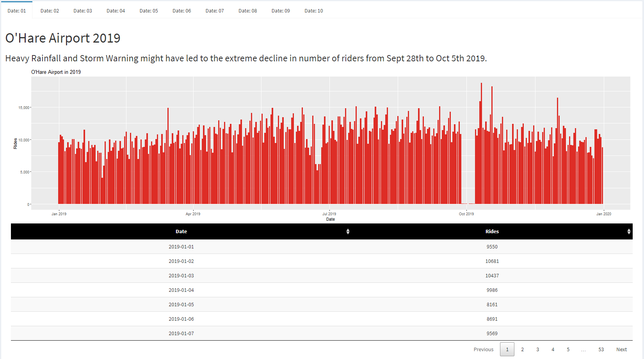This screenshot has height=359, width=644.
Task: Open the Date: 09 tab
Action: pyautogui.click(x=281, y=11)
